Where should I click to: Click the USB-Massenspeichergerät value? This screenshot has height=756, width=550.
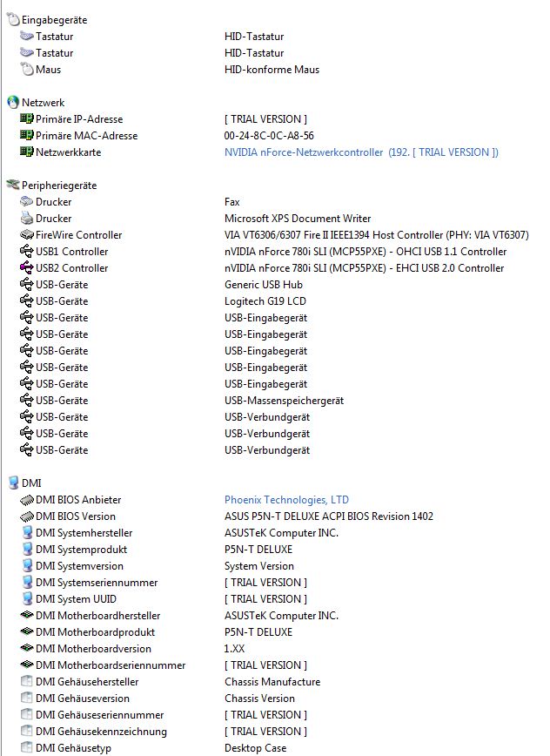pos(285,401)
